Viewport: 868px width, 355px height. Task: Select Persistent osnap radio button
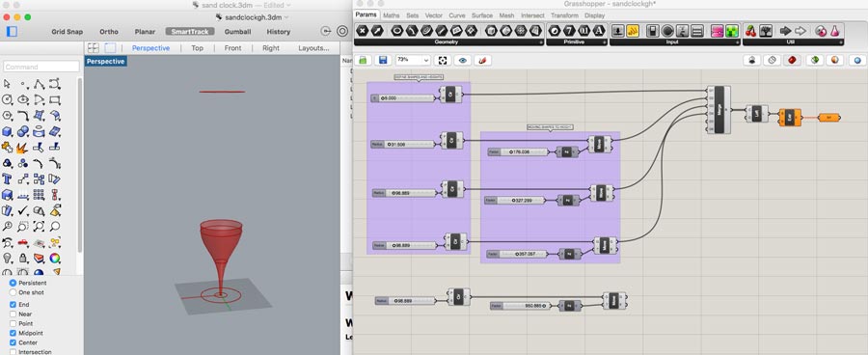[13, 283]
